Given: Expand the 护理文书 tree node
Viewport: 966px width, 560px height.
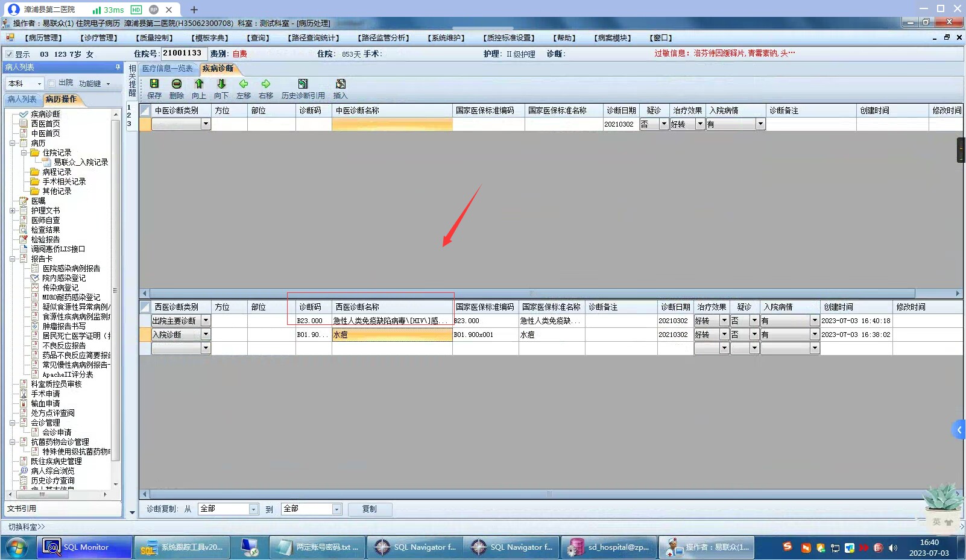Looking at the screenshot, I should pyautogui.click(x=13, y=210).
